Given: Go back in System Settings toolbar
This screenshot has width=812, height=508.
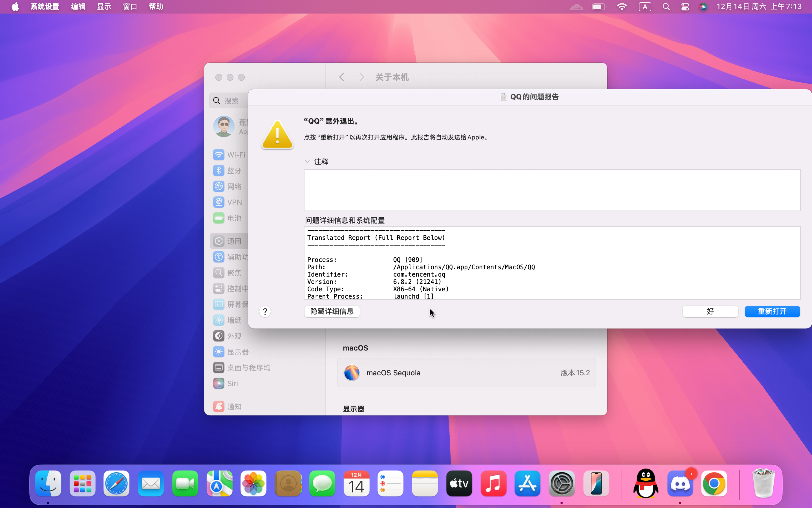Looking at the screenshot, I should tap(342, 77).
